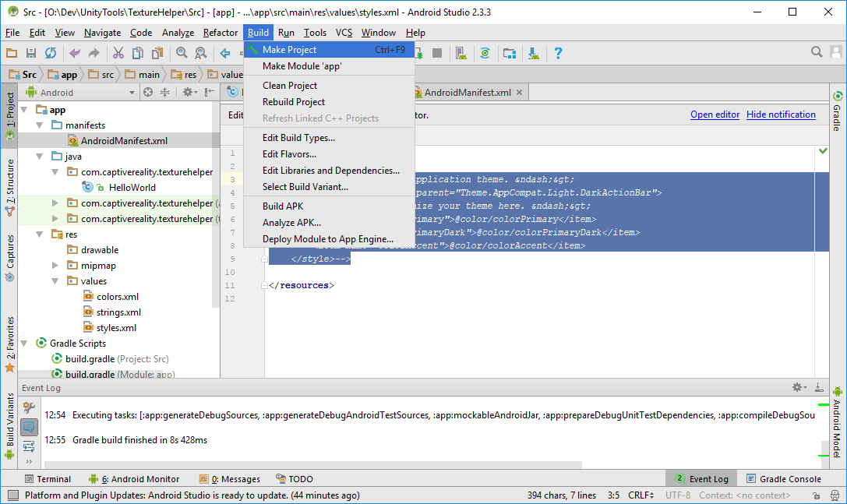Open the Messages tool window button
The height and width of the screenshot is (504, 847).
point(230,479)
